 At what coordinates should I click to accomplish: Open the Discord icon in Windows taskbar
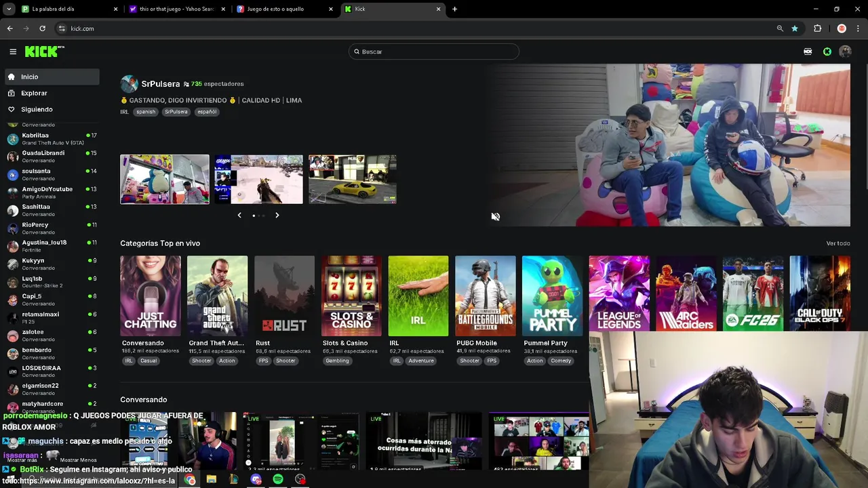coord(256,479)
